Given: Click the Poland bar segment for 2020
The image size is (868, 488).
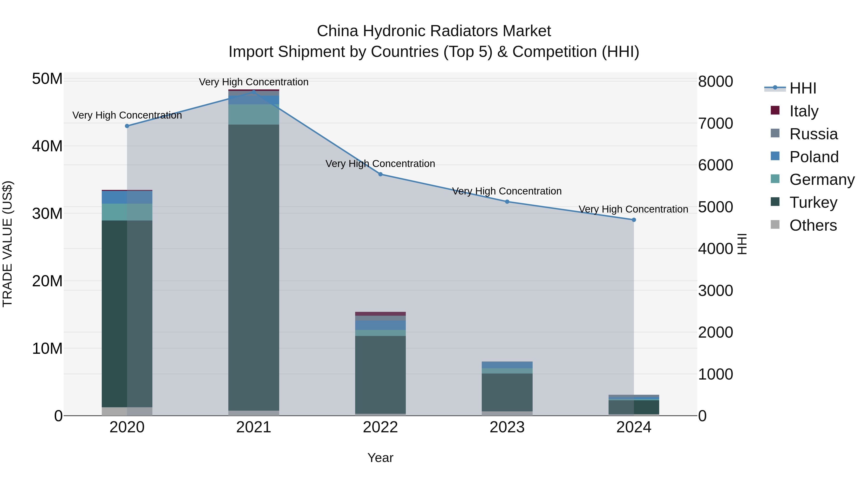Looking at the screenshot, I should pyautogui.click(x=127, y=197).
